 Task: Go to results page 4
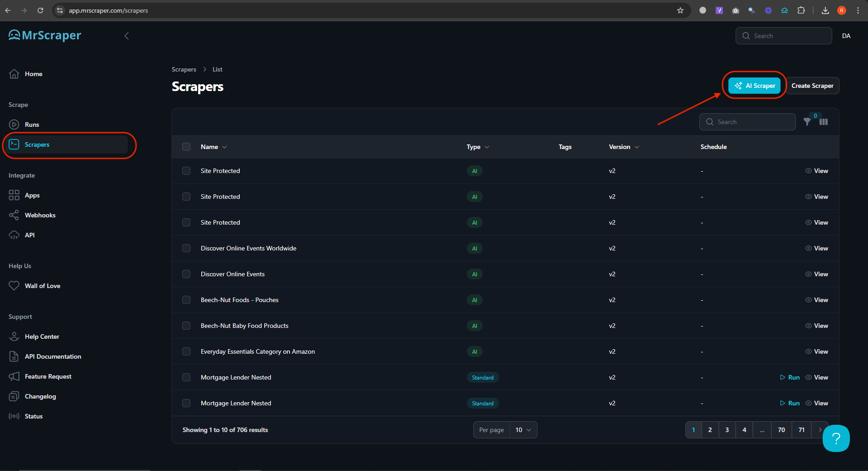[744, 430]
